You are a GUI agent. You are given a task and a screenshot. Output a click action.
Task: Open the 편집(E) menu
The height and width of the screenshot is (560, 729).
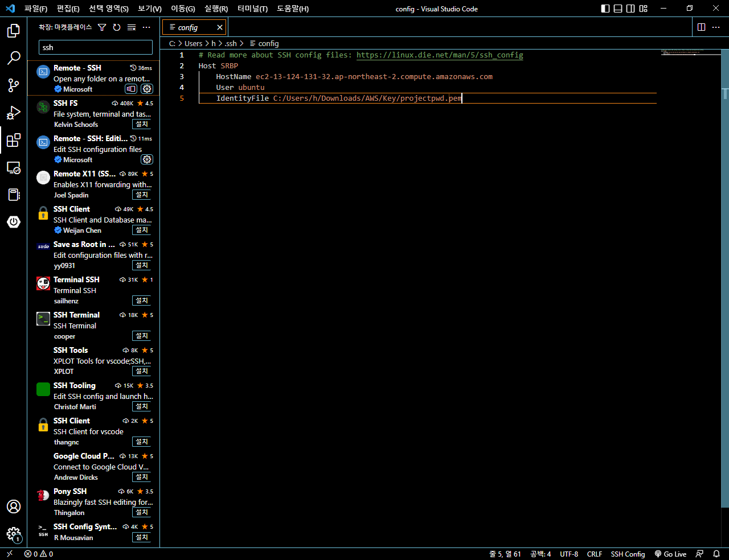point(68,9)
